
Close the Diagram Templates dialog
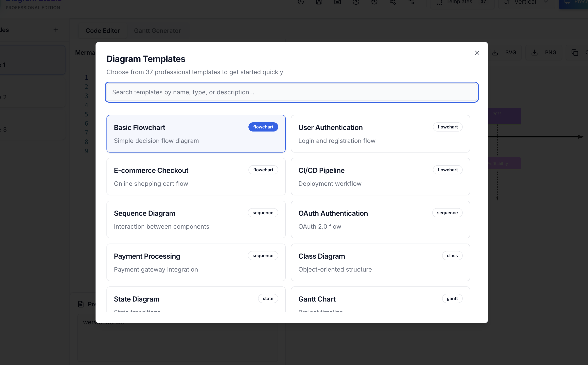477,53
